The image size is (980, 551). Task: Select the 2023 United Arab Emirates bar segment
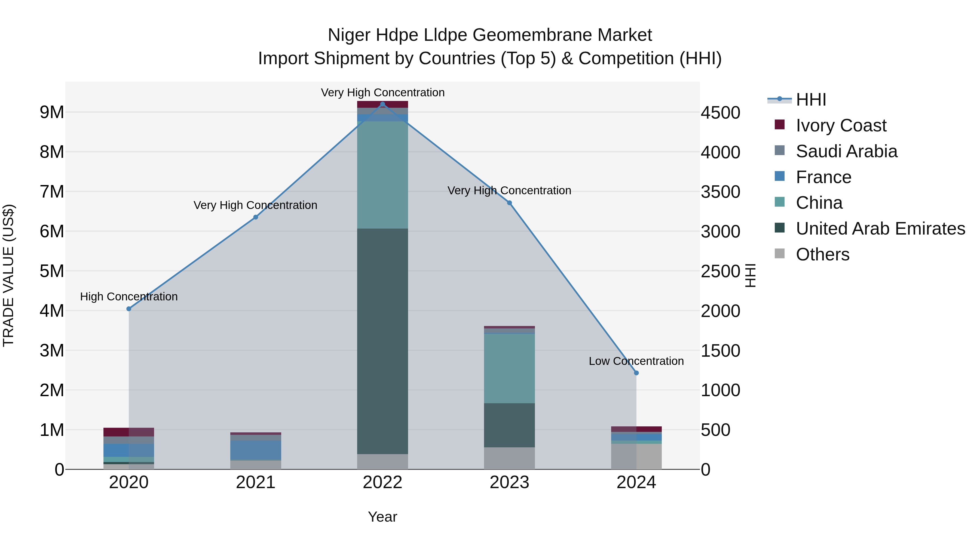tap(509, 425)
